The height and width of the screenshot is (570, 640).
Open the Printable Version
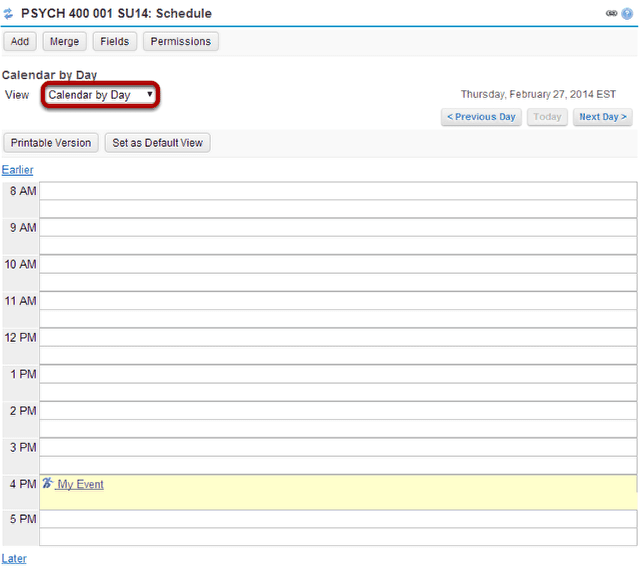(51, 143)
